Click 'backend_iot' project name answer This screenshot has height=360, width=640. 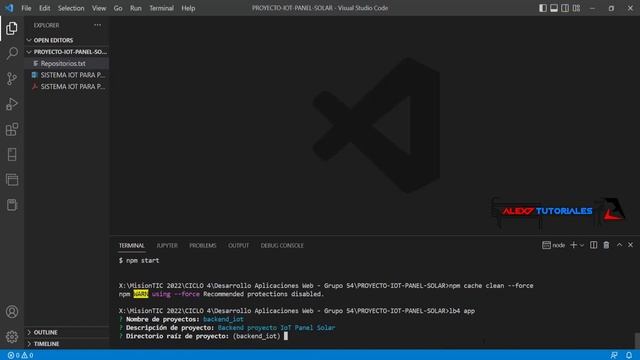click(x=223, y=319)
